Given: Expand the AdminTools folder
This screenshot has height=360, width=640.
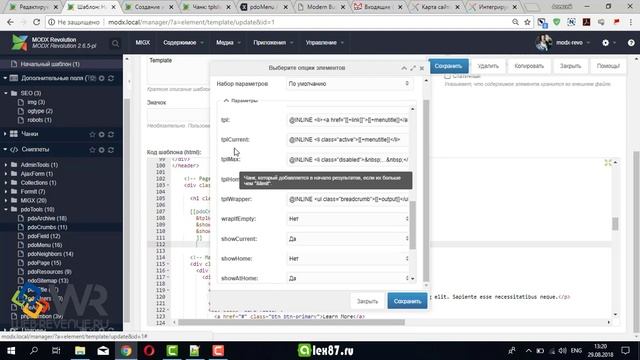Looking at the screenshot, I should tap(6, 165).
